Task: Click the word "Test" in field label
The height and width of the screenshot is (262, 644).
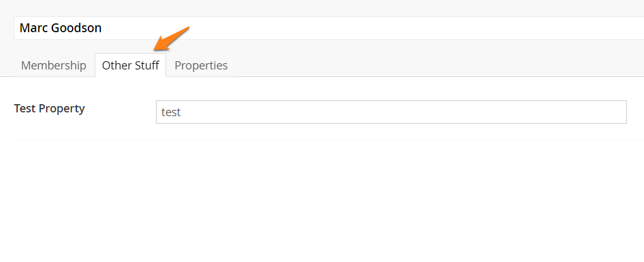Action: coord(25,109)
